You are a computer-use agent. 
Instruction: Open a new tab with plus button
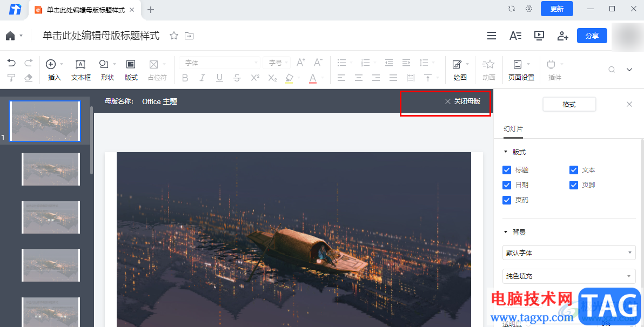pos(151,10)
